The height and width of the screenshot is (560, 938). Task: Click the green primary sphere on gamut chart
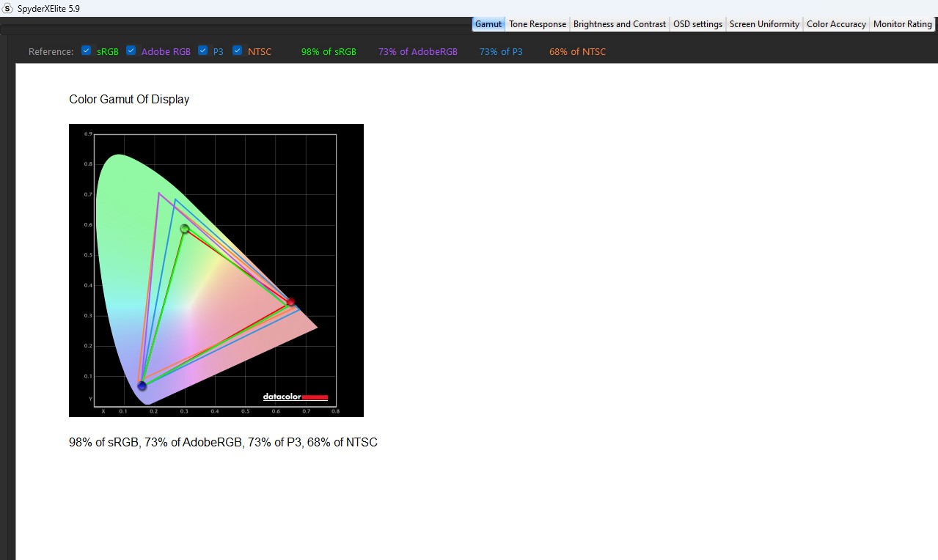(185, 229)
